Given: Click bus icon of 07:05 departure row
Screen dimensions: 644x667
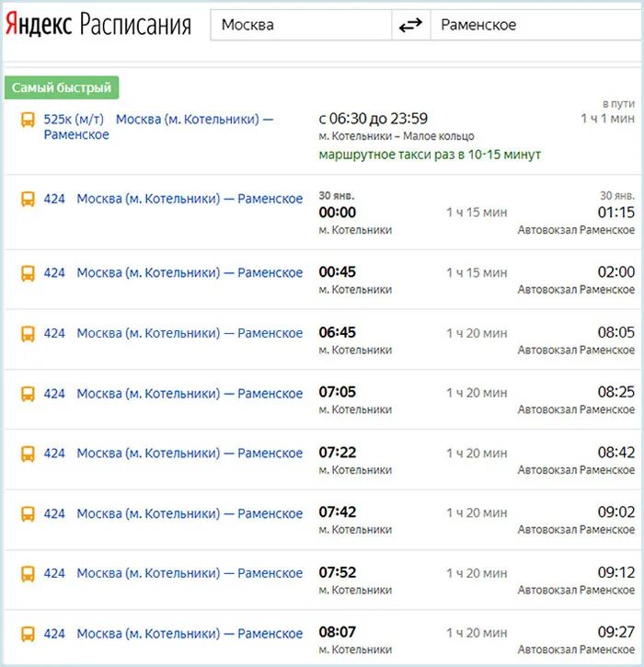Looking at the screenshot, I should click(x=29, y=394).
